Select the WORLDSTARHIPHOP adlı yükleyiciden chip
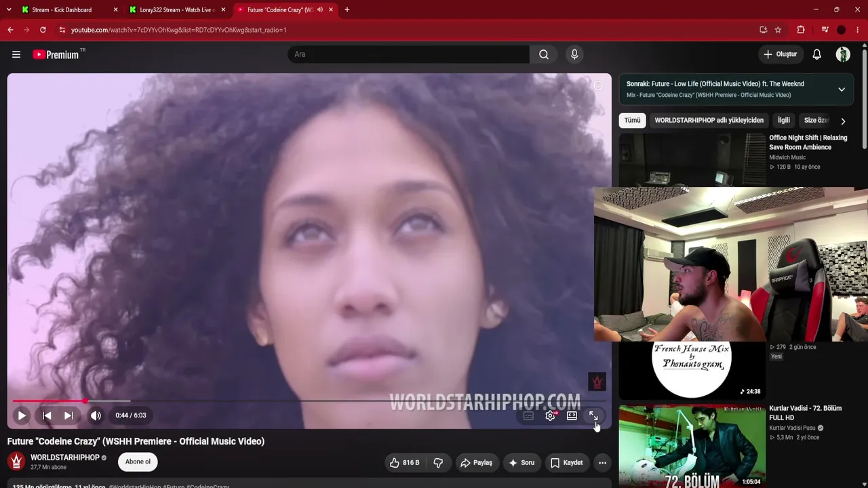 (709, 121)
